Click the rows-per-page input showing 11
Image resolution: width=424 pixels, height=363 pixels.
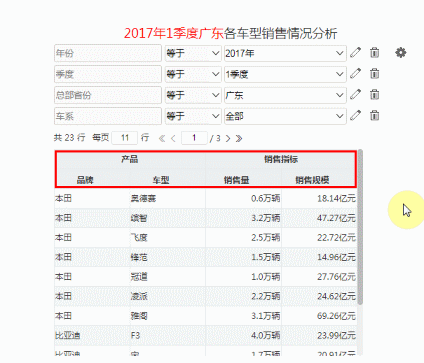tap(125, 138)
